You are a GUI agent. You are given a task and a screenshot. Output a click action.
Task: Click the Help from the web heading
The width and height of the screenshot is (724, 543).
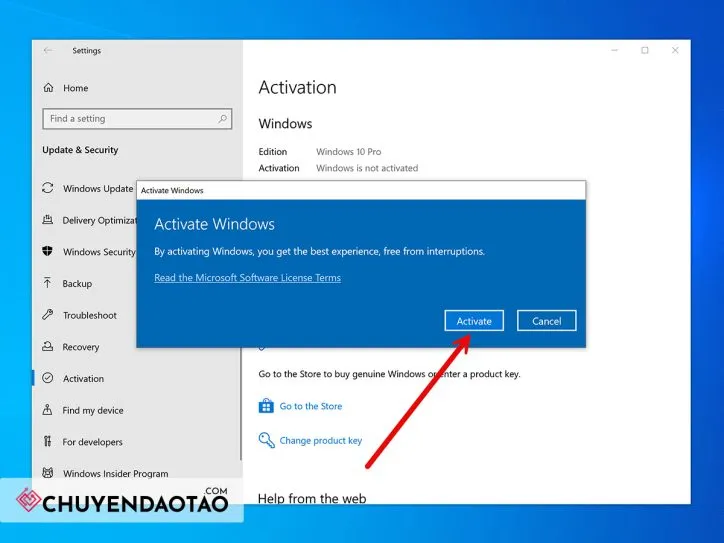(x=312, y=499)
